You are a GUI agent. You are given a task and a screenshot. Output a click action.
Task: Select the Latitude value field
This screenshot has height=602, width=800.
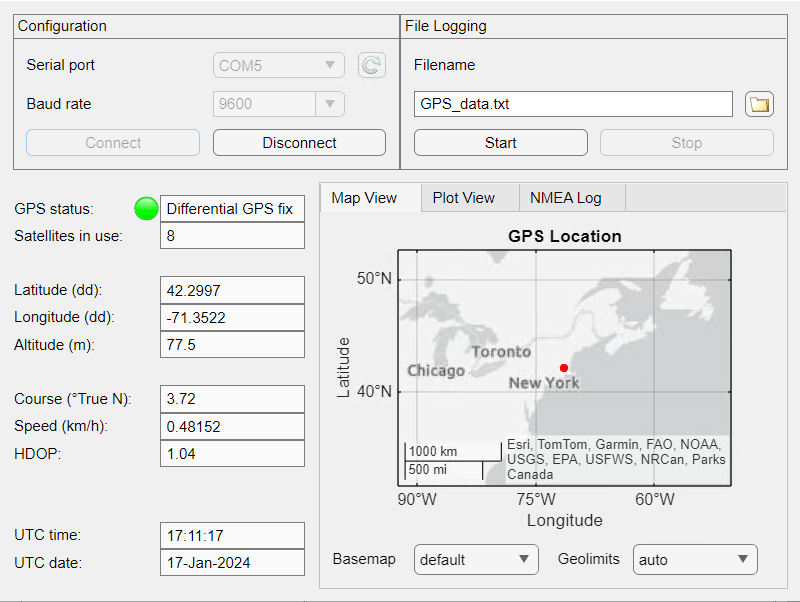pyautogui.click(x=232, y=291)
